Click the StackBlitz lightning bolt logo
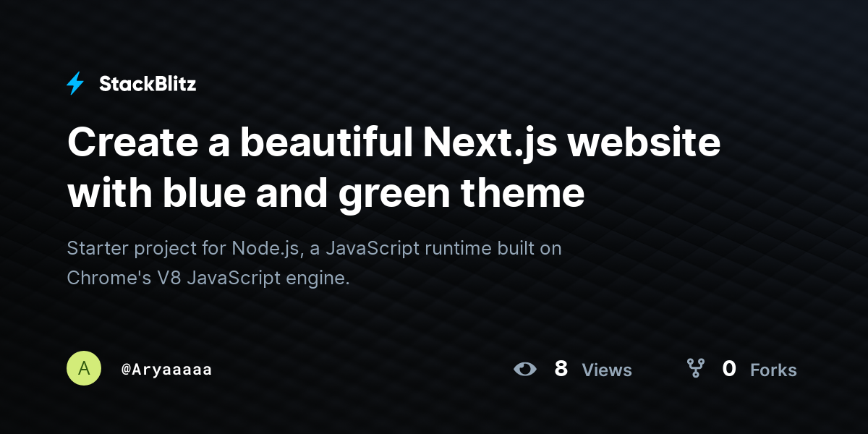Image resolution: width=868 pixels, height=434 pixels. pos(75,84)
